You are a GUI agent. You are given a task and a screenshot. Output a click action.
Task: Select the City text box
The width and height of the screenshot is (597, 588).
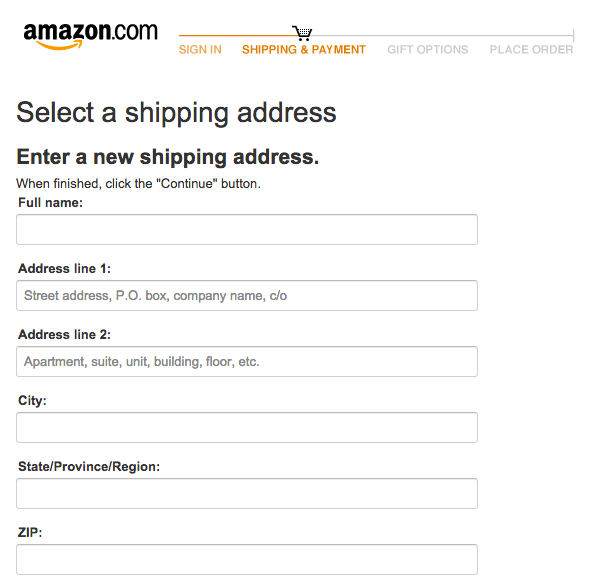pyautogui.click(x=247, y=427)
